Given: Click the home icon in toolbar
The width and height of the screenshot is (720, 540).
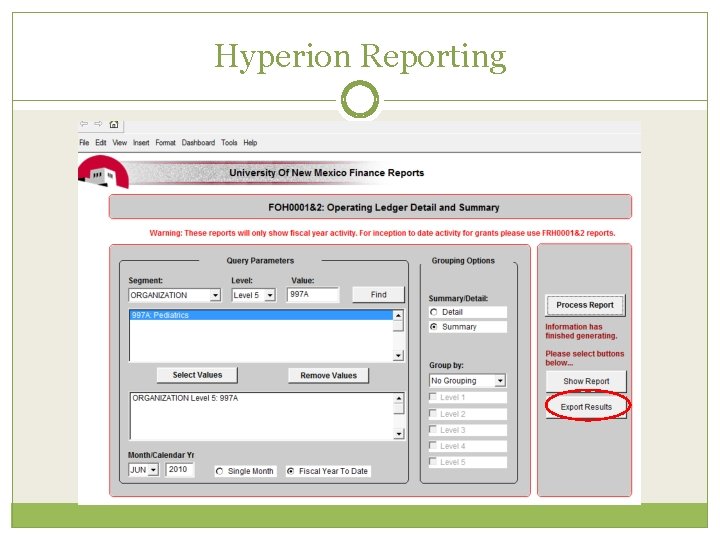Looking at the screenshot, I should pos(114,124).
